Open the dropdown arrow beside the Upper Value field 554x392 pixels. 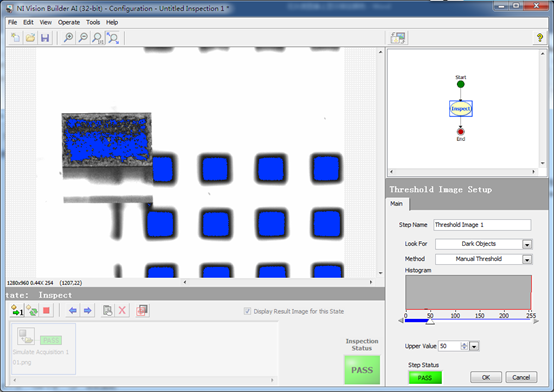[474, 346]
